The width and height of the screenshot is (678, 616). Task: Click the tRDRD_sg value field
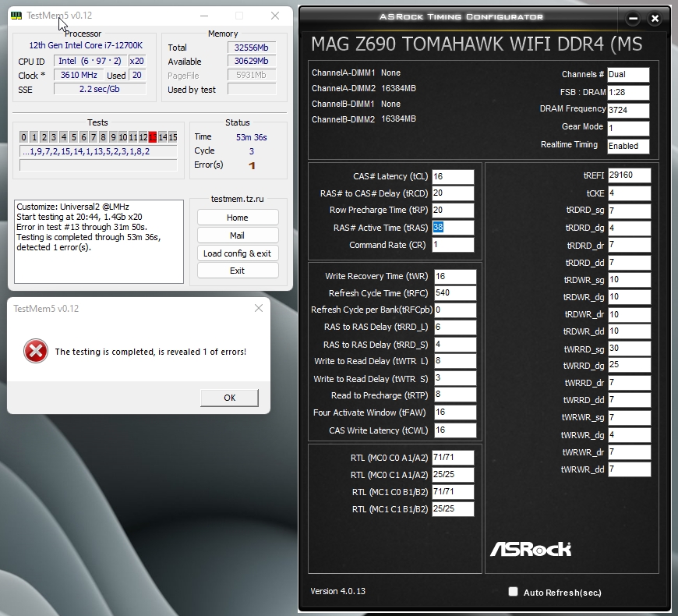(629, 211)
